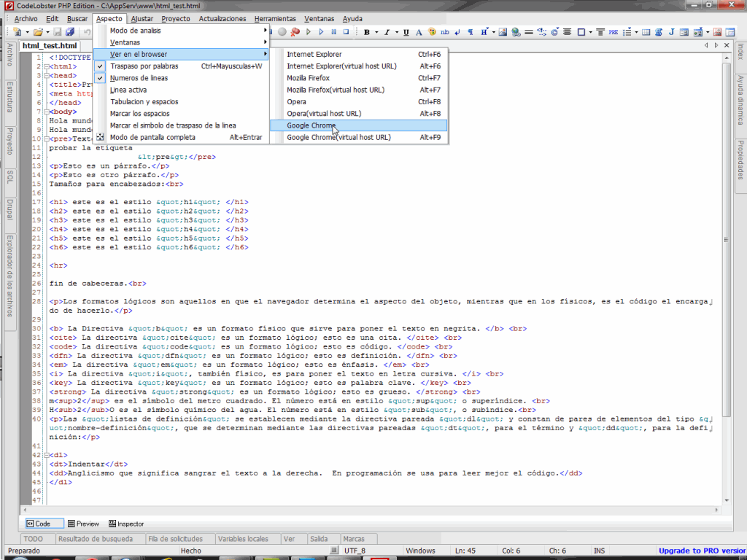Click the Undo toolbar icon

[88, 32]
